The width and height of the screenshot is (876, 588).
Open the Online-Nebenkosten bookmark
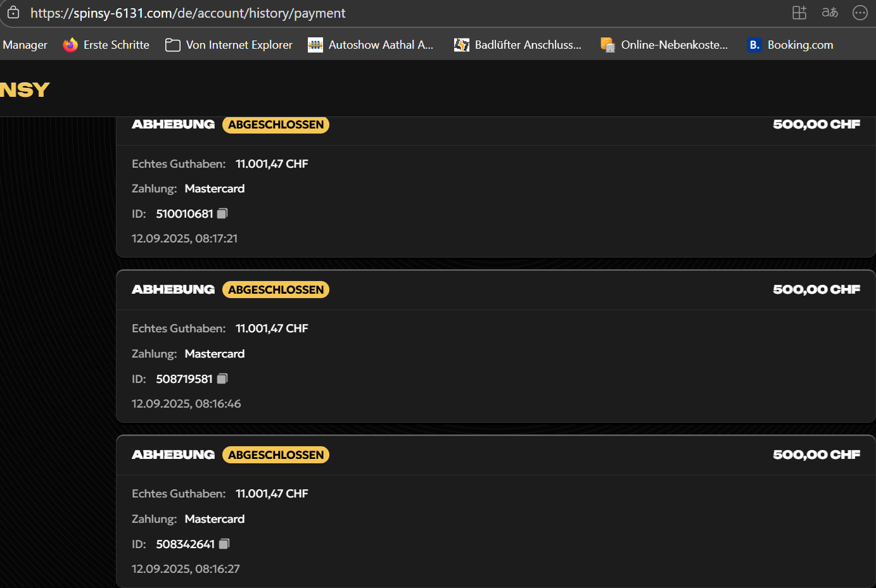click(x=664, y=45)
